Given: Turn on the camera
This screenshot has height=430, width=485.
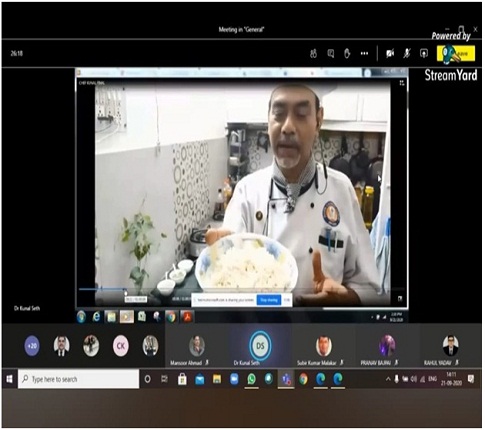Looking at the screenshot, I should [390, 53].
